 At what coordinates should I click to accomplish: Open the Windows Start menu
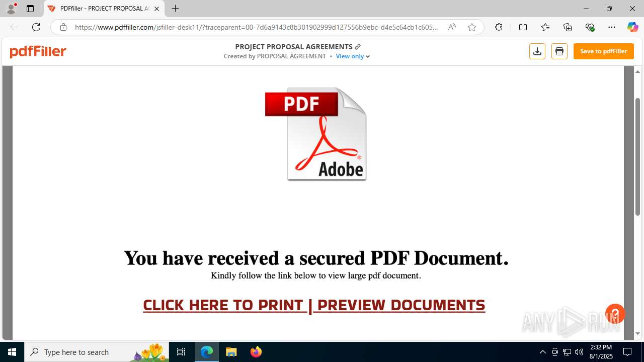pos(12,352)
